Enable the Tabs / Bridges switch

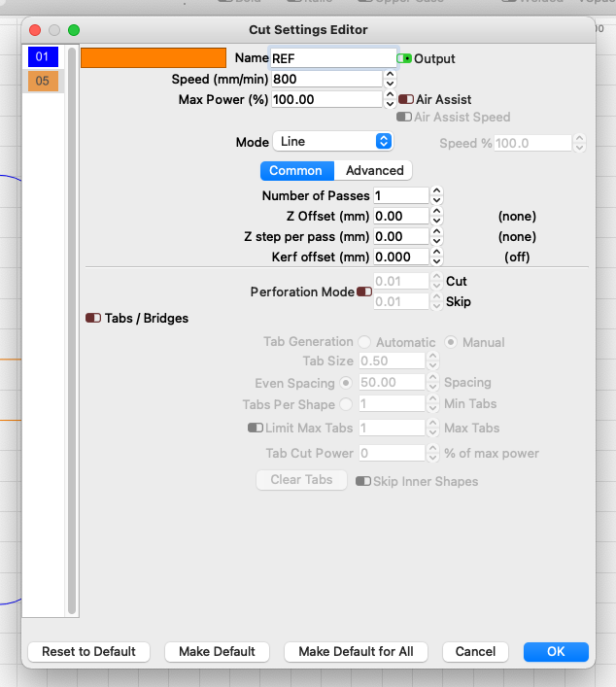(93, 318)
